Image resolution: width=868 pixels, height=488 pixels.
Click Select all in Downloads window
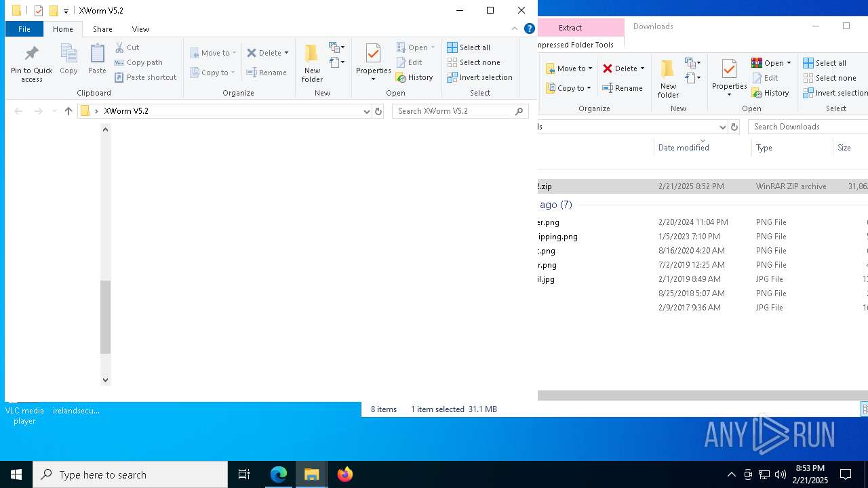click(x=825, y=63)
